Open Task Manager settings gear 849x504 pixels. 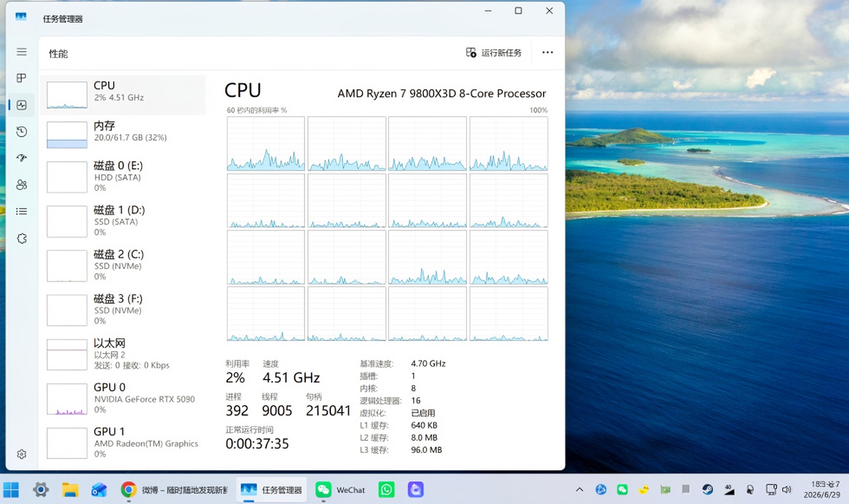(x=22, y=454)
